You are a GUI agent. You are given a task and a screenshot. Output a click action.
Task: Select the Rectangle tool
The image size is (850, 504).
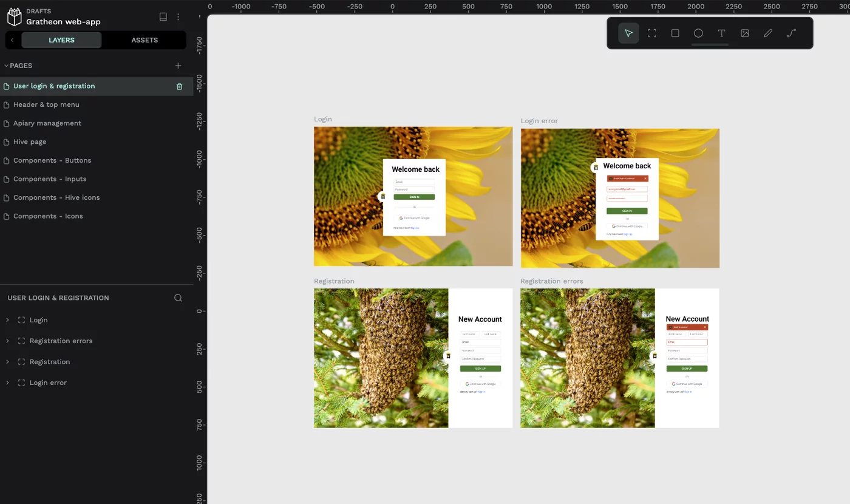(x=675, y=33)
